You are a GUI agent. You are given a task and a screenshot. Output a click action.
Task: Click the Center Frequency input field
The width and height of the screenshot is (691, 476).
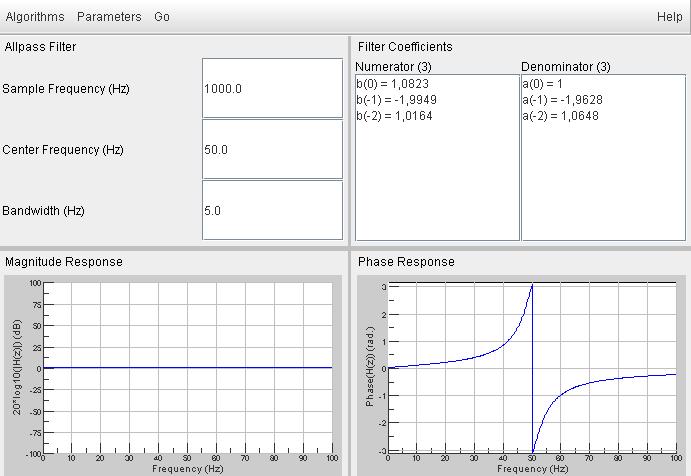coord(272,149)
